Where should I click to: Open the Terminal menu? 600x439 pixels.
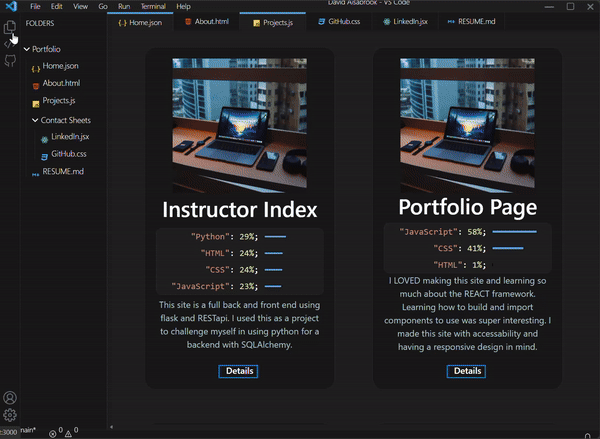click(x=153, y=6)
